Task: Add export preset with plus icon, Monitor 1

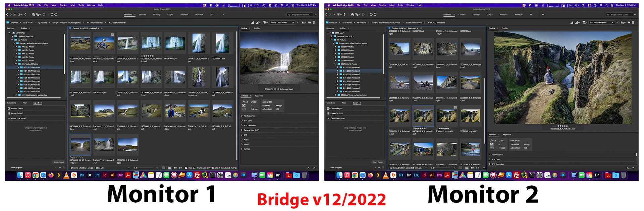Action: [x=60, y=167]
